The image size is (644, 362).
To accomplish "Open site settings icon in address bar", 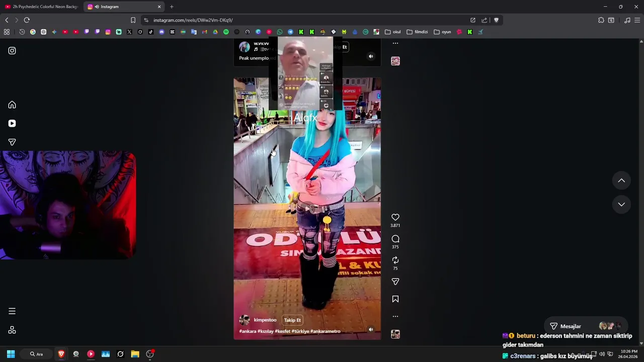I will pyautogui.click(x=146, y=20).
